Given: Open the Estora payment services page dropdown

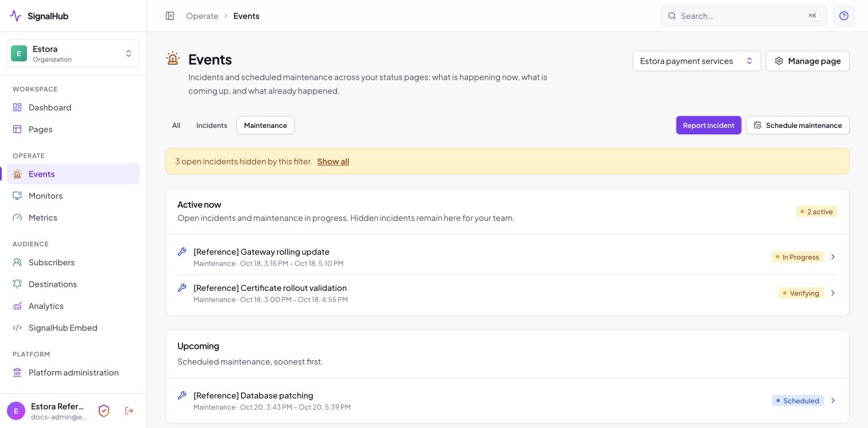Looking at the screenshot, I should [697, 61].
